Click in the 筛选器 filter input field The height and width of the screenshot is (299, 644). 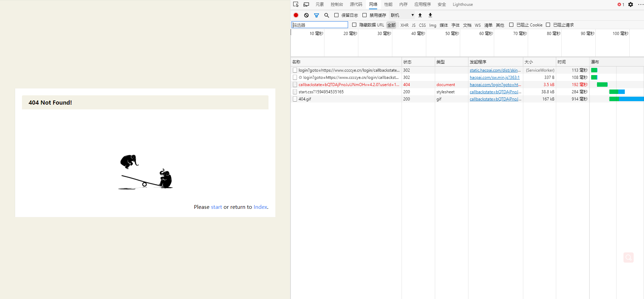point(320,25)
